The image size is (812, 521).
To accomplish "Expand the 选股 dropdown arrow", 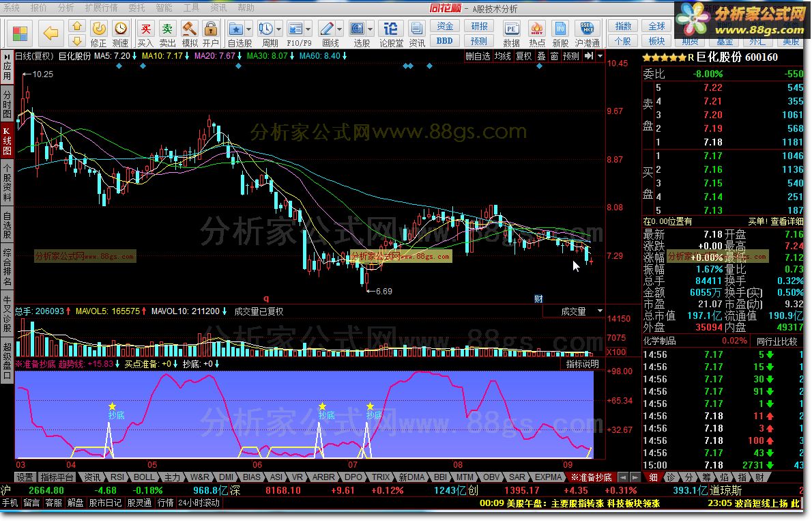I will [371, 29].
